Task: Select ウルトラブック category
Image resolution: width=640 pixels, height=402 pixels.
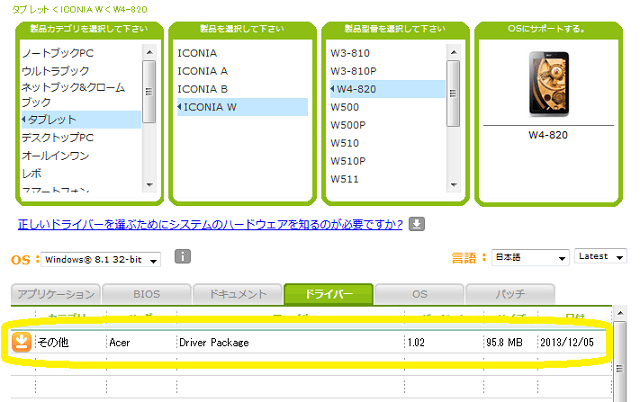Action: [x=56, y=71]
